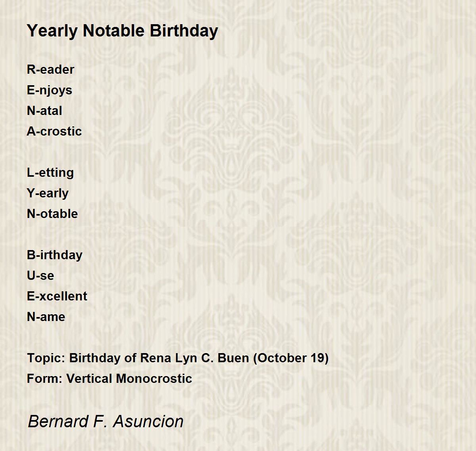Click the date text October 19
Viewport: 476px width, 451px height.
(x=292, y=358)
